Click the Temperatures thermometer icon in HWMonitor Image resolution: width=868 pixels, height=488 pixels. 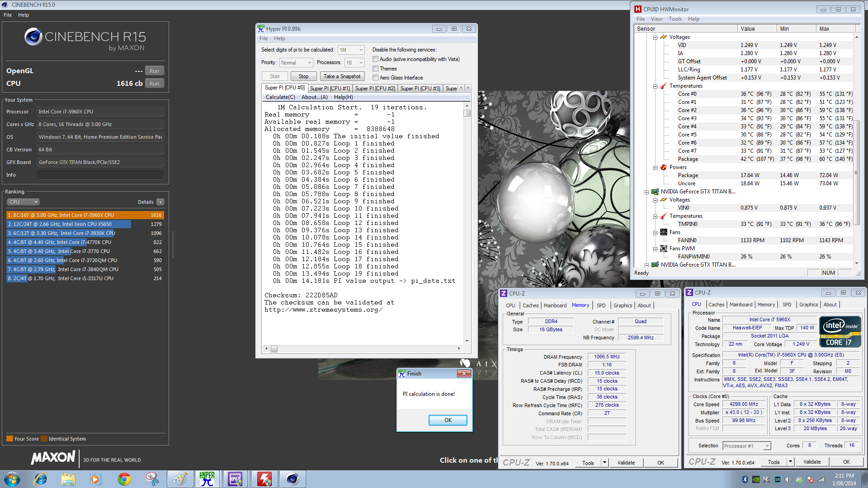tap(663, 86)
